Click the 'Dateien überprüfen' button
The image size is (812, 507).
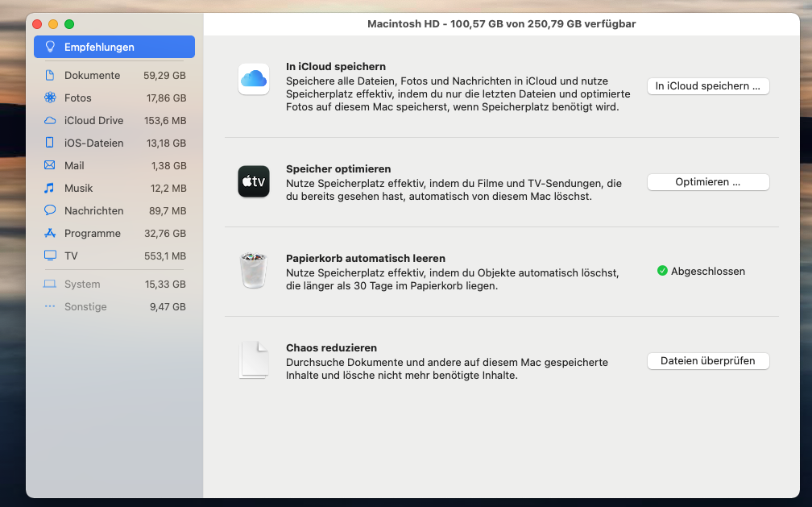coord(708,361)
